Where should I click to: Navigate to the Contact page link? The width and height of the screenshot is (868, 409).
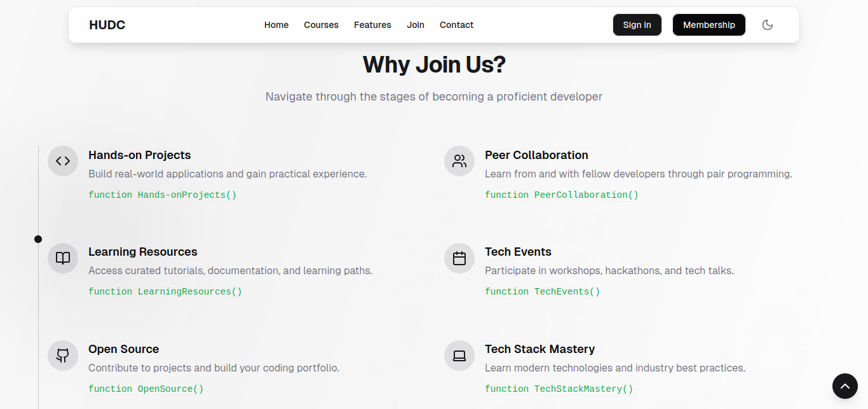[x=456, y=25]
